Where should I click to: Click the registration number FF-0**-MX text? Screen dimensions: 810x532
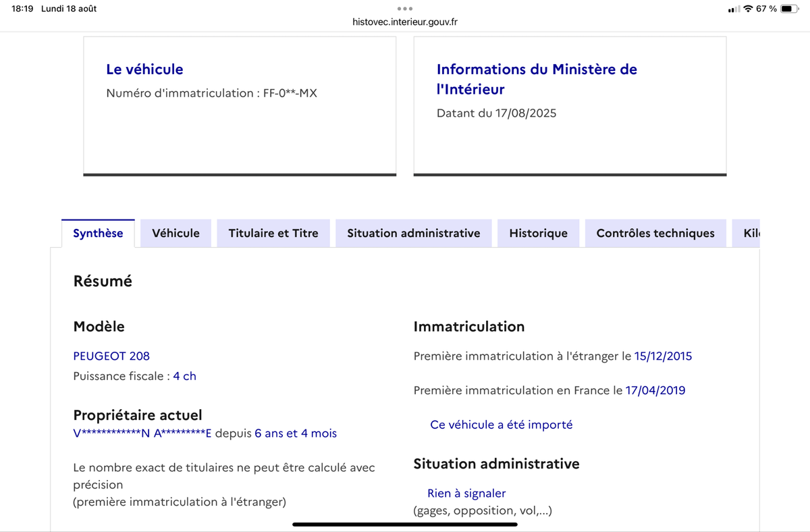tap(290, 93)
